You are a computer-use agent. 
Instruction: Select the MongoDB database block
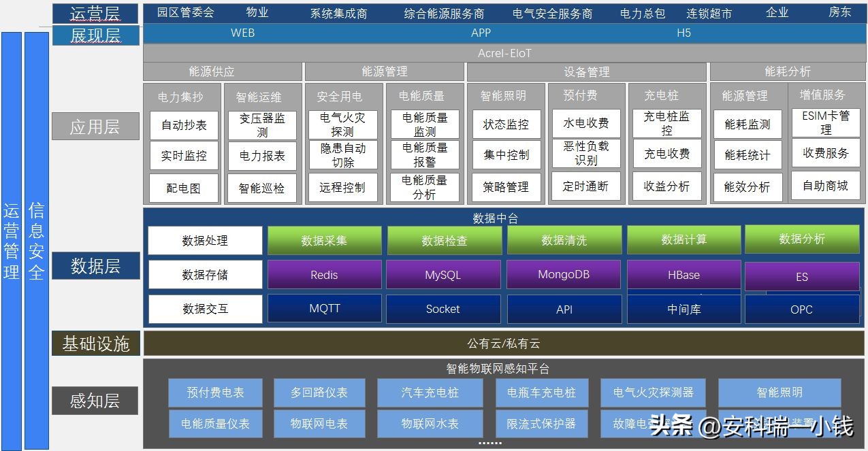pos(563,274)
